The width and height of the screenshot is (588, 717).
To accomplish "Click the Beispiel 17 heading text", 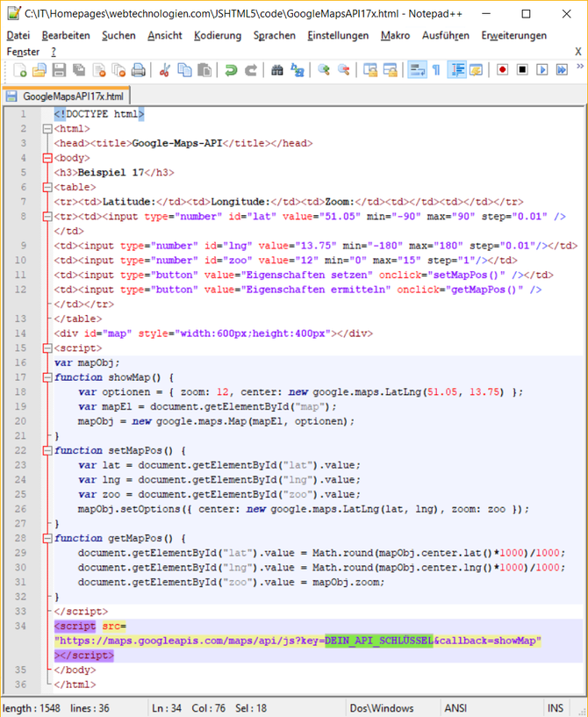I will (x=111, y=173).
